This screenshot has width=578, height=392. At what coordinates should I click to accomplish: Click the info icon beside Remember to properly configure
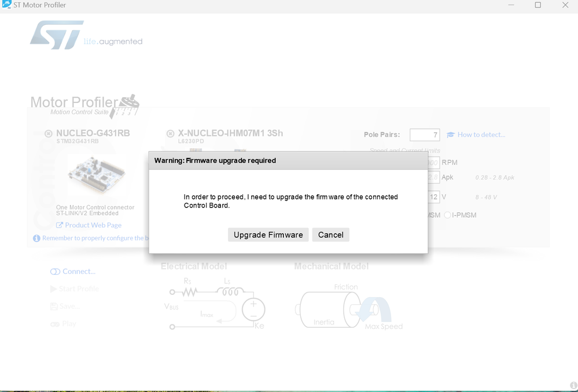(x=36, y=238)
